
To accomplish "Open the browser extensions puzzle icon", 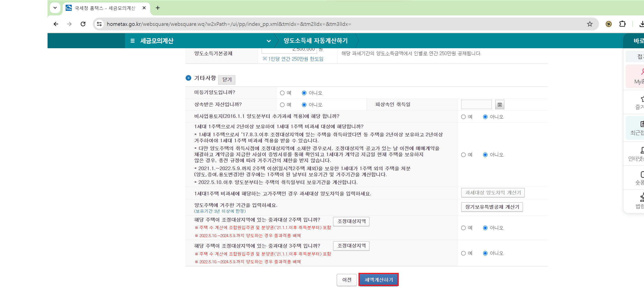I will (622, 24).
